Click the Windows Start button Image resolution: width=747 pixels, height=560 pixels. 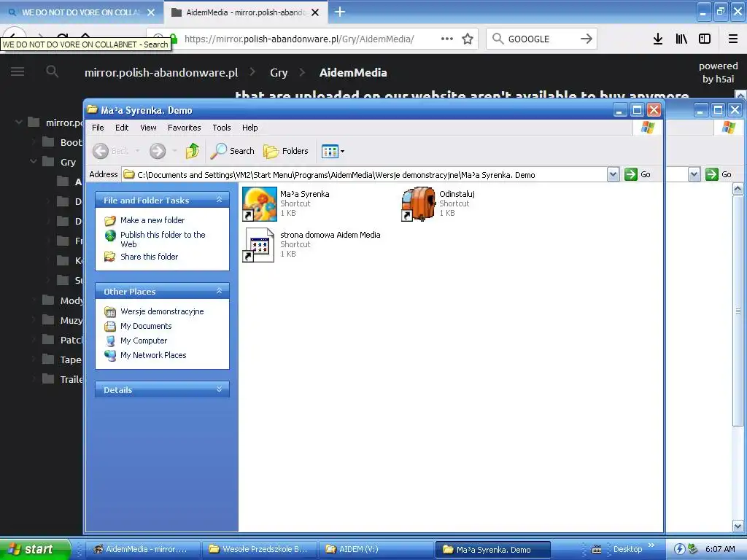click(35, 549)
